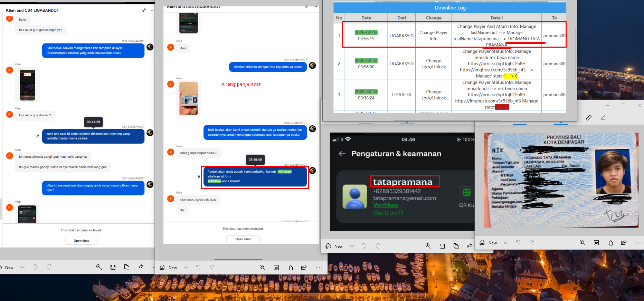This screenshot has width=644, height=301.
Task: Click the +62895329381442 phone number
Action: (x=397, y=191)
